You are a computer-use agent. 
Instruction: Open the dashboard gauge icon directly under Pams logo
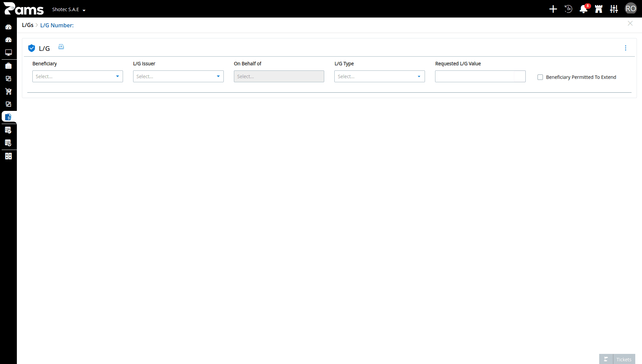click(8, 27)
